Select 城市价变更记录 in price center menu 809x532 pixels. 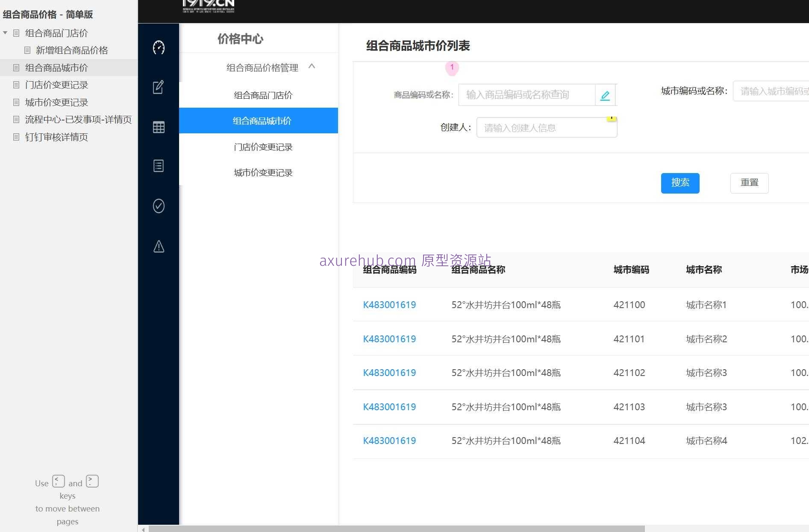(x=263, y=173)
